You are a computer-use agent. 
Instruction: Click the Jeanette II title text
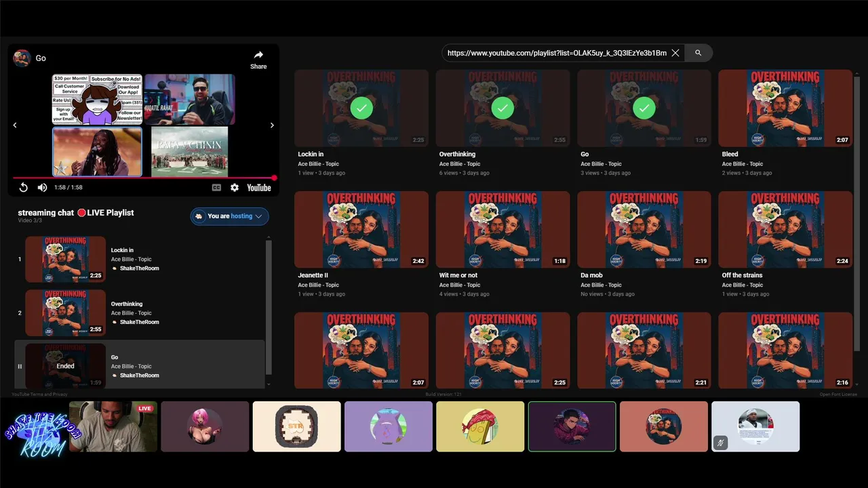pos(313,275)
